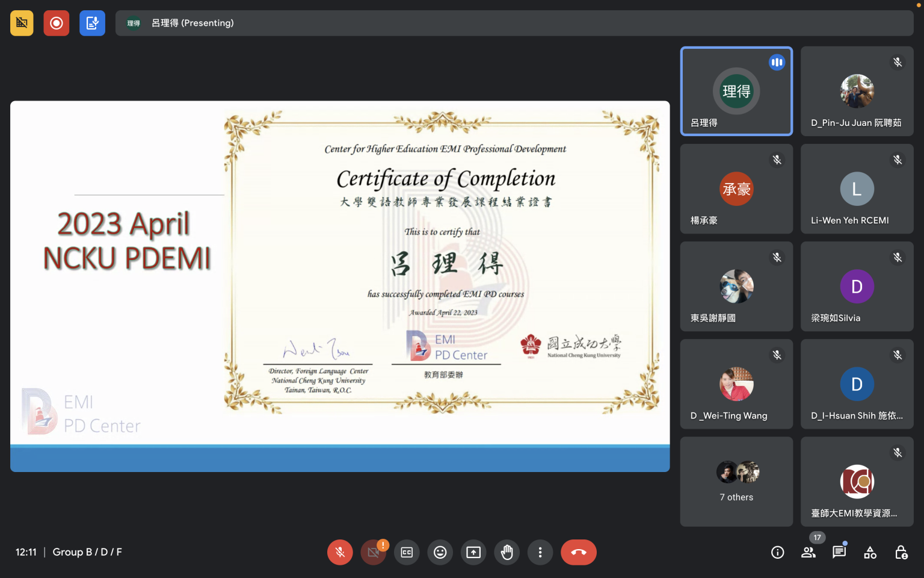Image resolution: width=924 pixels, height=578 pixels.
Task: Click the red recording indicator button
Action: coord(57,23)
